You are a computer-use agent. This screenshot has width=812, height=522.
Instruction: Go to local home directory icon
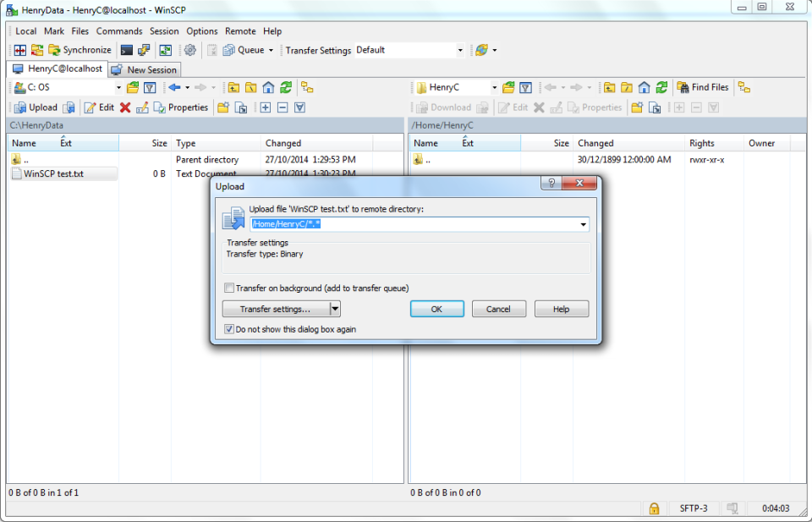click(x=268, y=87)
